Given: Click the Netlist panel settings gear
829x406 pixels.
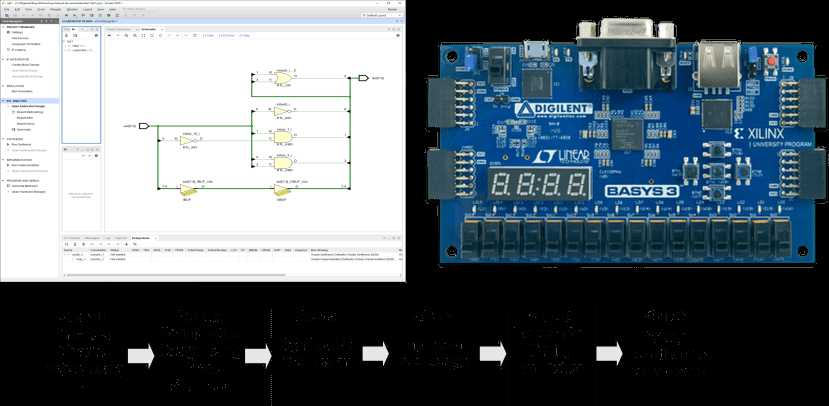Looking at the screenshot, I should tap(96, 35).
